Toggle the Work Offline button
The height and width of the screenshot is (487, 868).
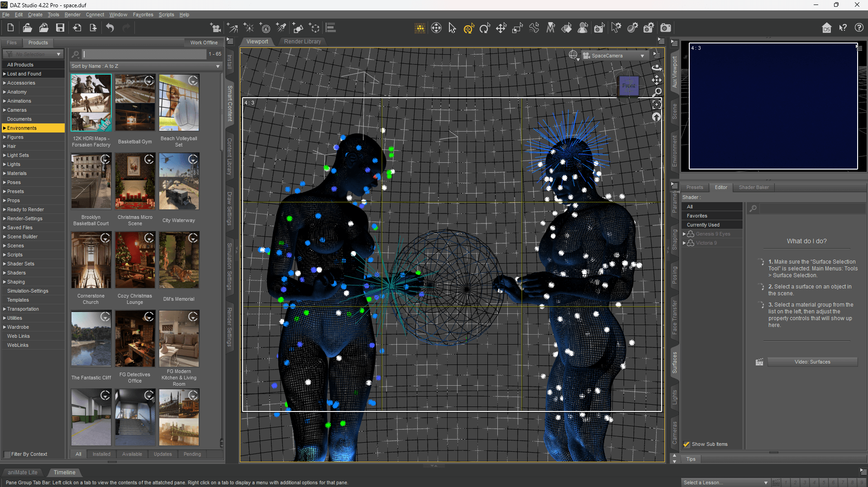coord(204,43)
